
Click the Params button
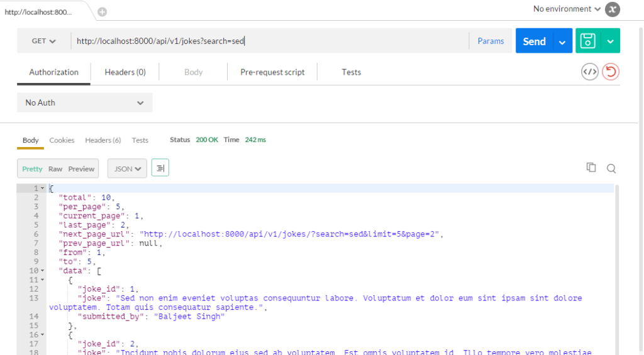tap(491, 41)
